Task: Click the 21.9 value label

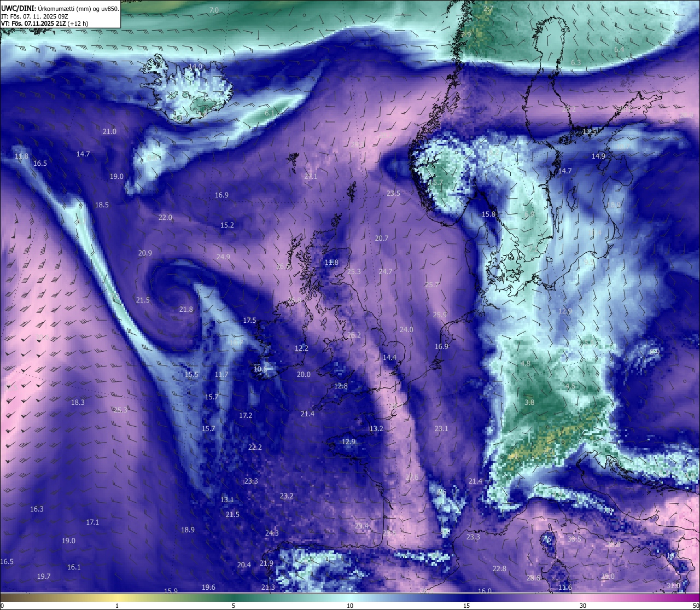Action: point(266,563)
